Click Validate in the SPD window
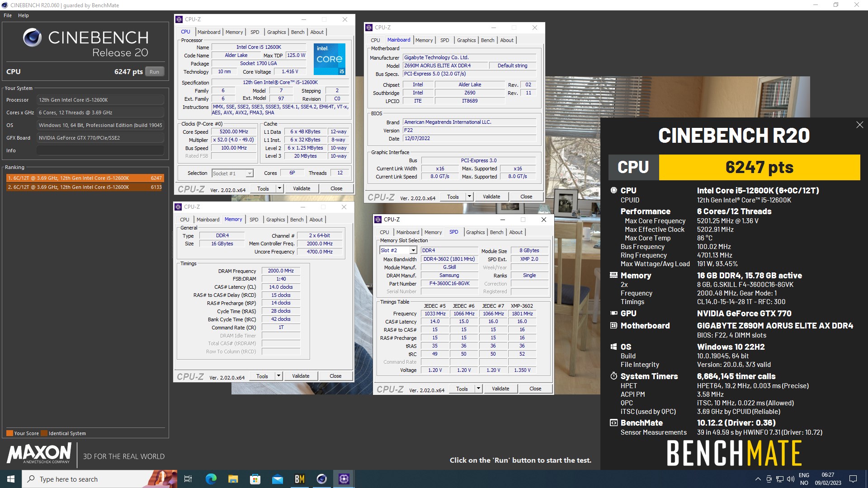Image resolution: width=868 pixels, height=488 pixels. [500, 389]
